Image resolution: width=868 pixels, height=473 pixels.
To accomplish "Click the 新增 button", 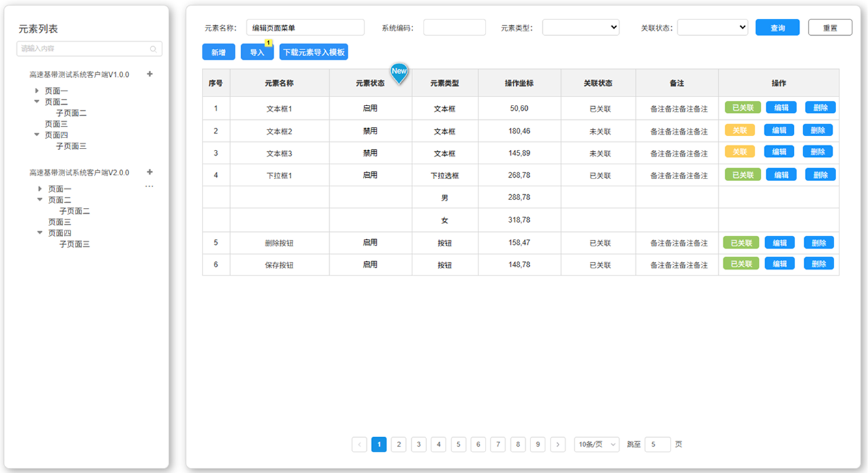I will tap(218, 52).
